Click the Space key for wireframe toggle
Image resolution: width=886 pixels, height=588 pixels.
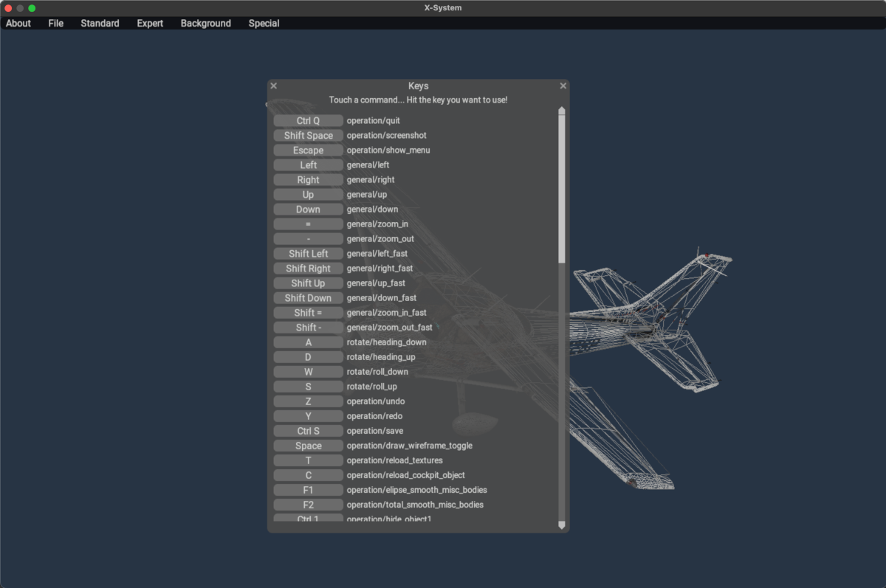[x=308, y=446]
